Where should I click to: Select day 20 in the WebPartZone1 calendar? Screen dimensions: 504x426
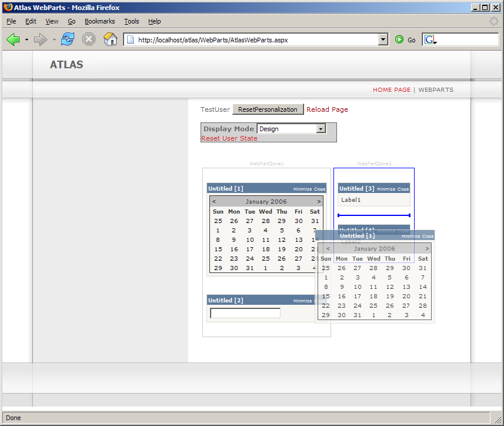coord(299,249)
